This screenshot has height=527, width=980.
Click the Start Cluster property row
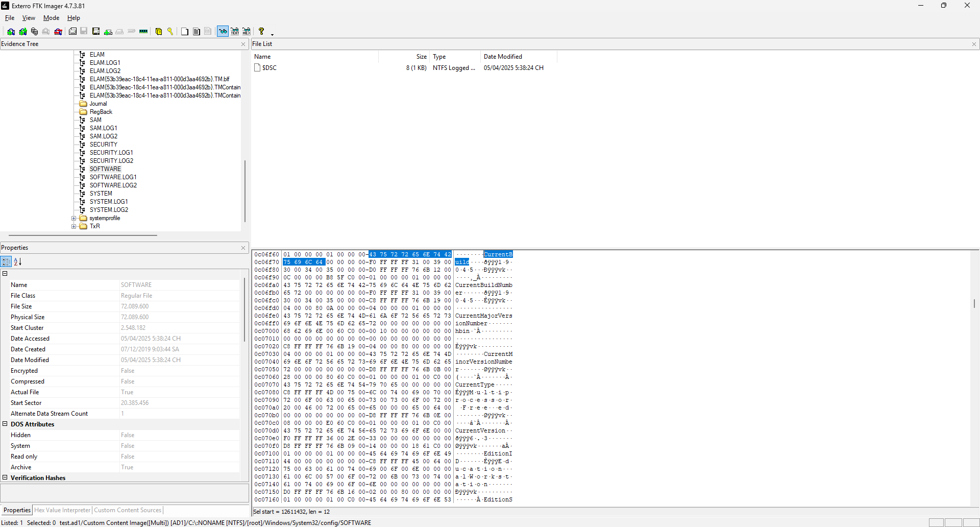(x=125, y=328)
